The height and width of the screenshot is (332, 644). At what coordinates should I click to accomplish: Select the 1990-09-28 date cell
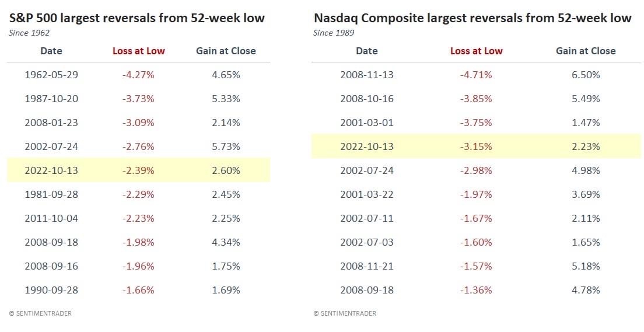coord(51,290)
